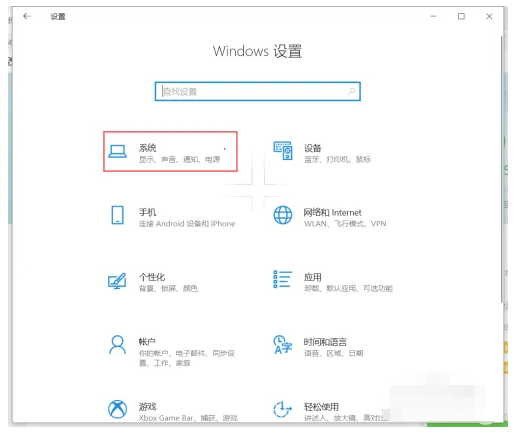This screenshot has width=516, height=434.
Task: Open 应用 settings title
Action: (x=312, y=277)
